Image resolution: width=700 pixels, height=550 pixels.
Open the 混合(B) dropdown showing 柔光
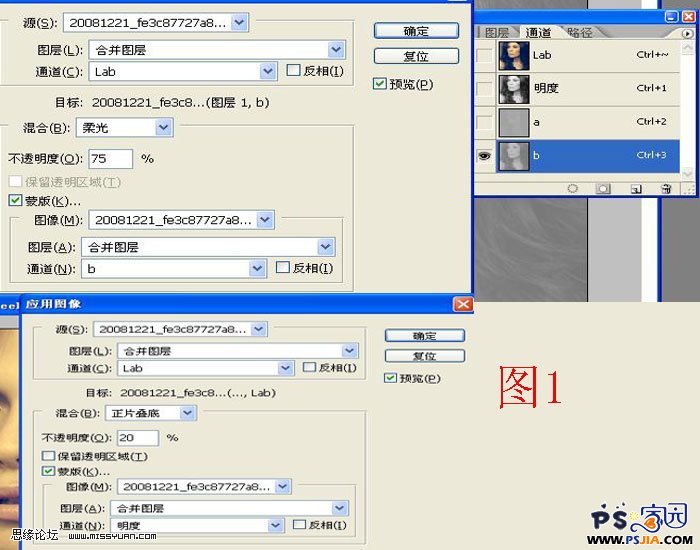(163, 128)
